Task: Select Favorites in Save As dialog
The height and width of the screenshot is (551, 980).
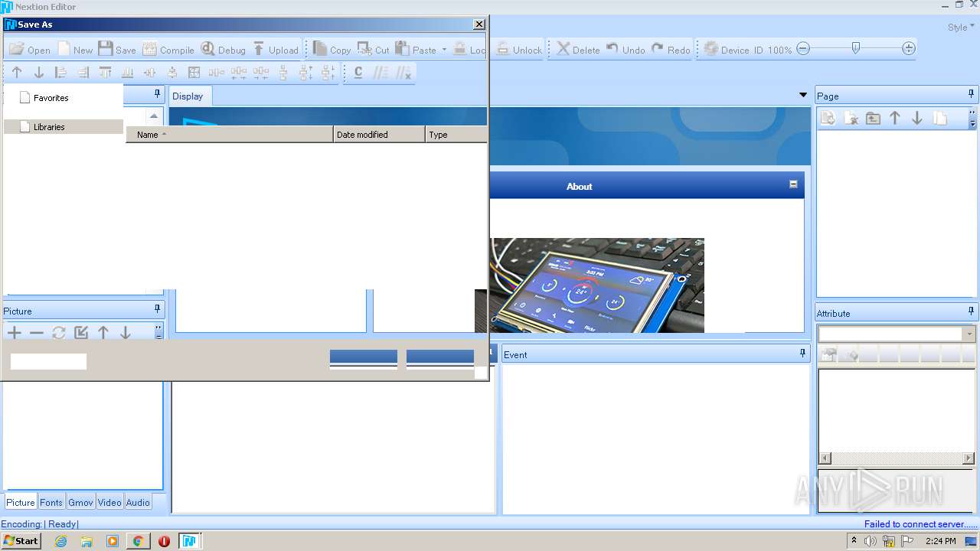Action: point(51,98)
